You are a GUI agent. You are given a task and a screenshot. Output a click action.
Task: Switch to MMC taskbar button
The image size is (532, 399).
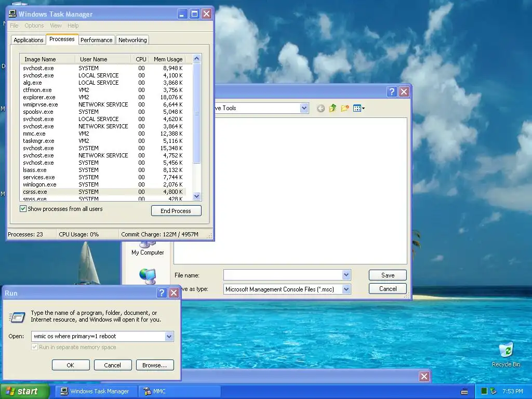coord(180,391)
